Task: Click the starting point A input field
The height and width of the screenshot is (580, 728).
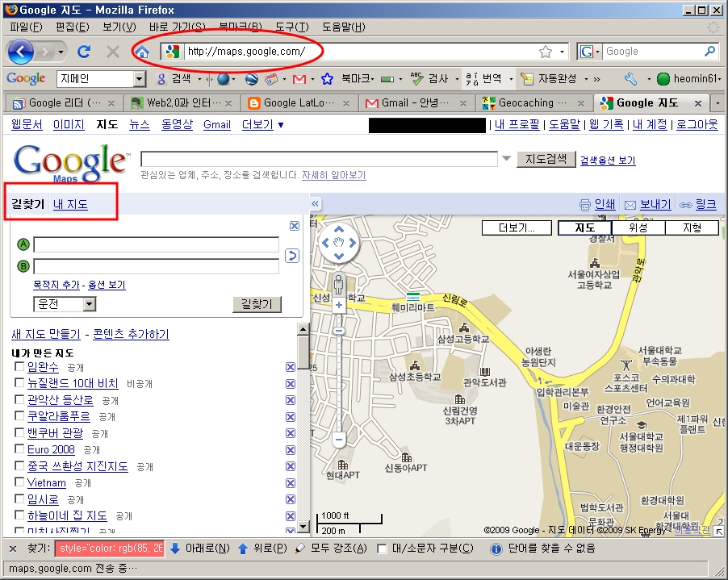Action: click(157, 244)
